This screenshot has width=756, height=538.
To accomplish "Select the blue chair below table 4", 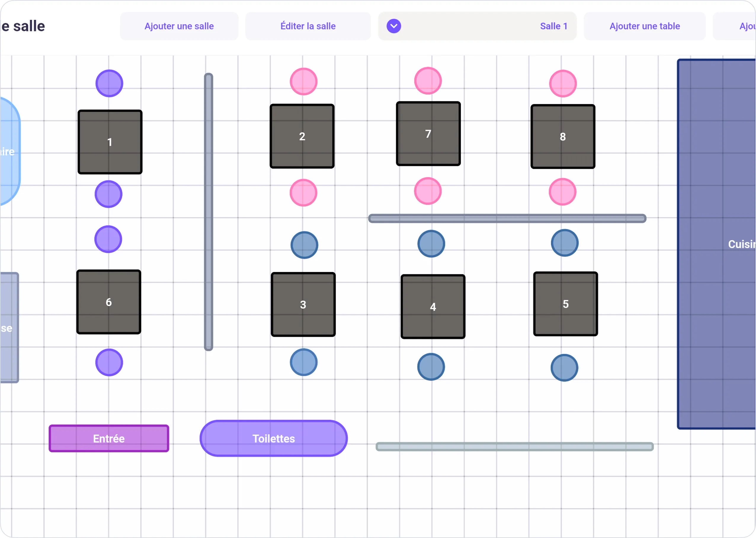I will (431, 367).
